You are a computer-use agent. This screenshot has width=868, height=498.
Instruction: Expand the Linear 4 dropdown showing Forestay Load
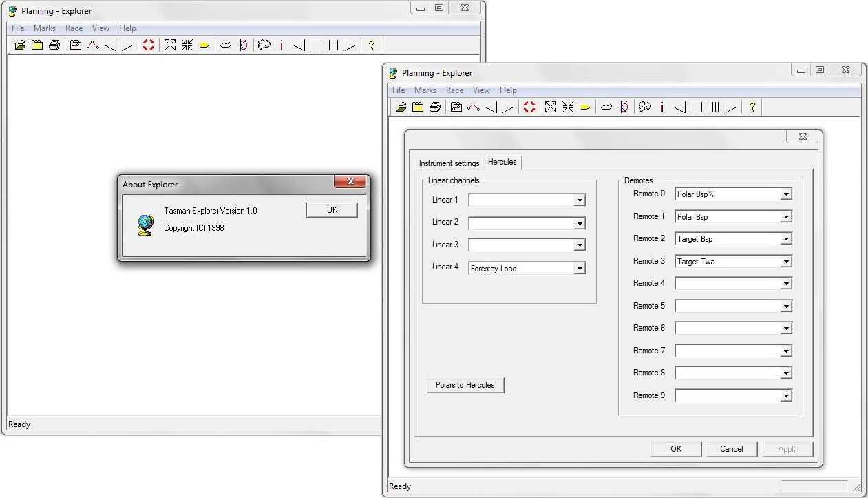click(580, 268)
